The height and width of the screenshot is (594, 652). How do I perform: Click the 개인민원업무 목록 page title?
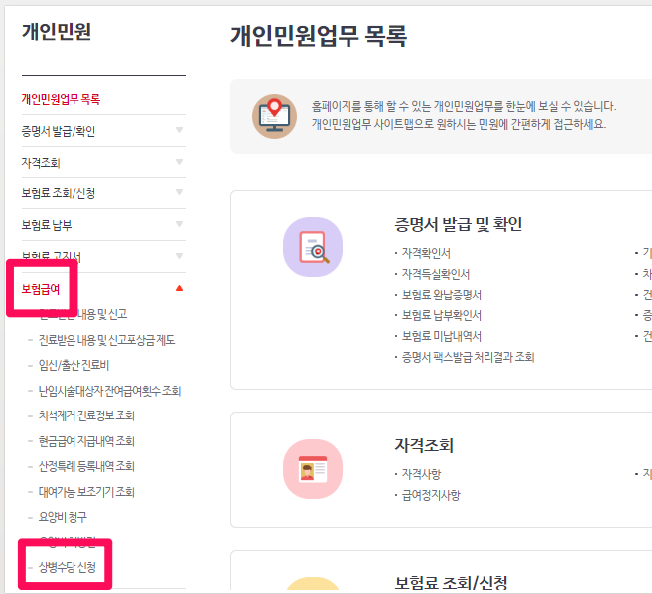click(x=318, y=36)
